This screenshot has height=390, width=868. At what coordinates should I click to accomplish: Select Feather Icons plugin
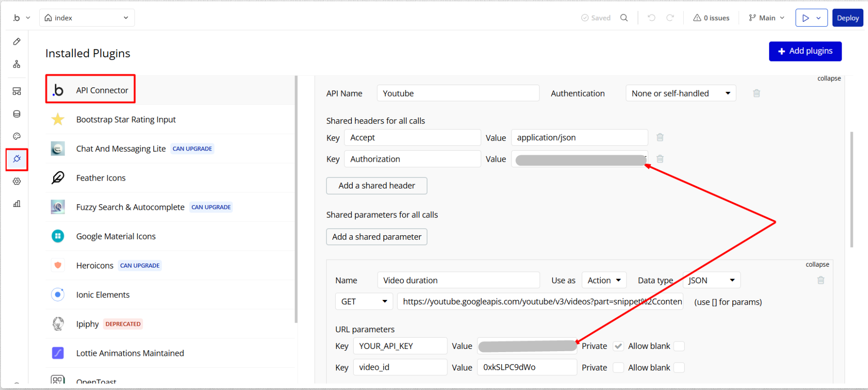pos(101,178)
